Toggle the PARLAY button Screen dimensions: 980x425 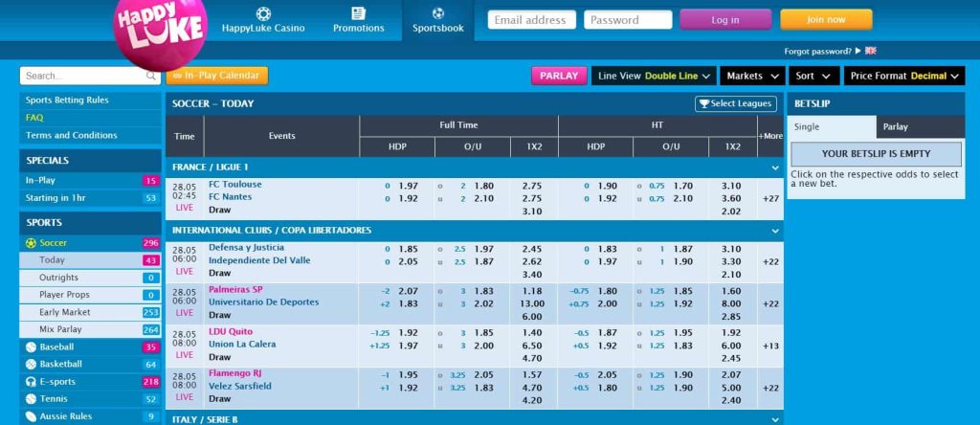(x=559, y=76)
